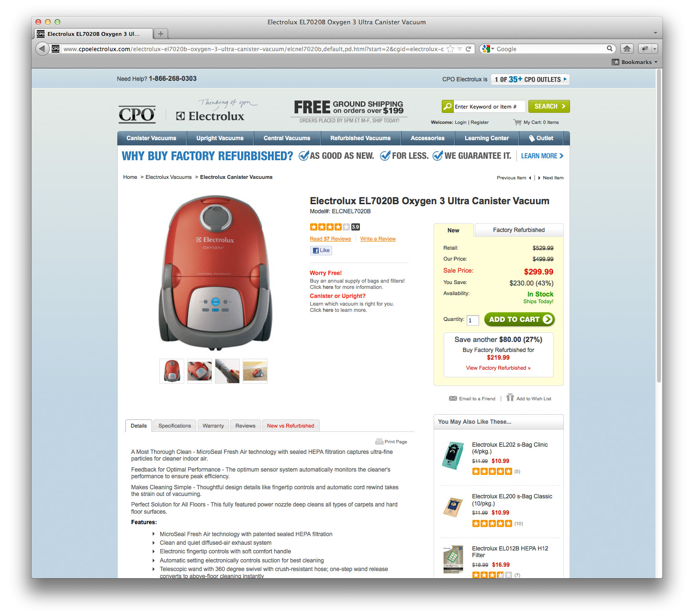Click Email to a Friend envelope icon
This screenshot has height=616, width=694.
pos(453,398)
